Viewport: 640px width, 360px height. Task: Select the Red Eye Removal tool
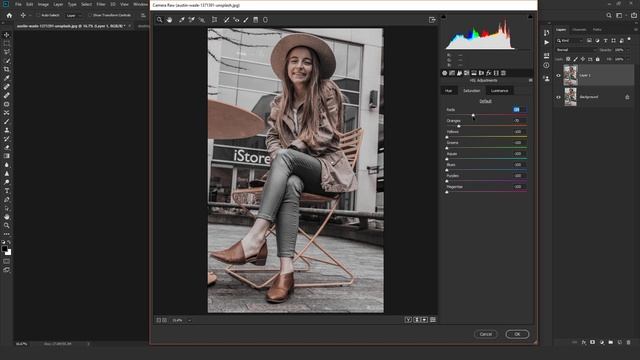(x=236, y=20)
